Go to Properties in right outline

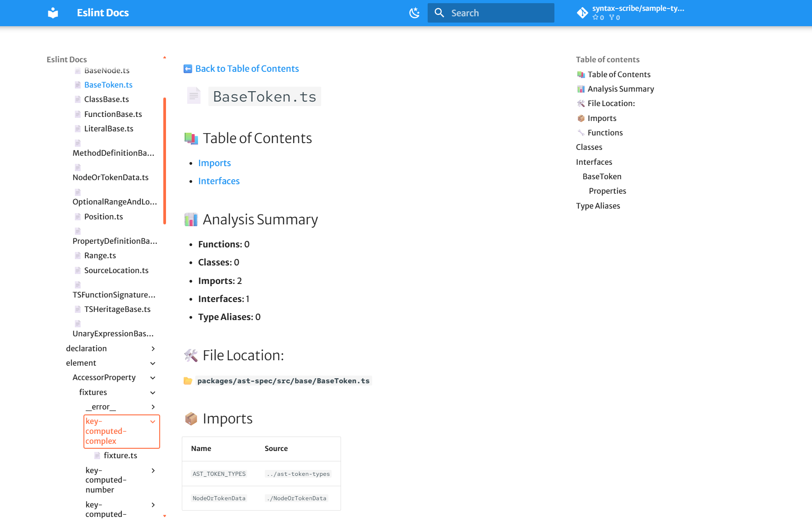pos(607,191)
